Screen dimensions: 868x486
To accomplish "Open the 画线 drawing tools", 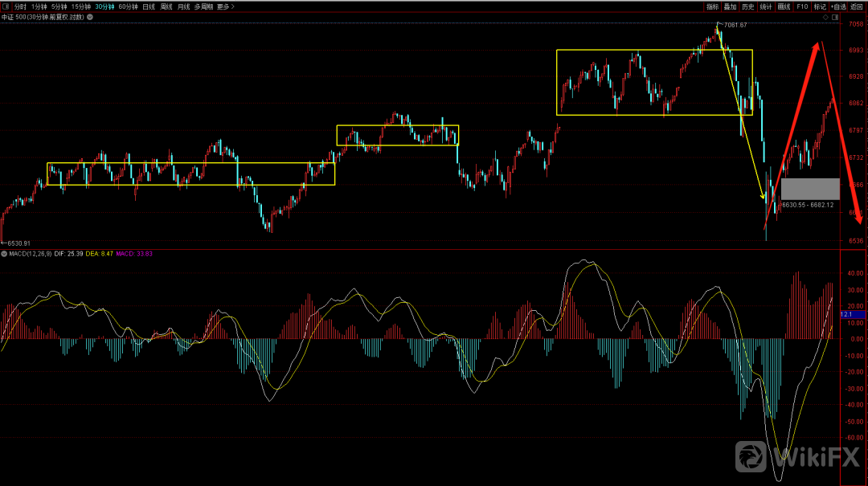I will 784,6.
